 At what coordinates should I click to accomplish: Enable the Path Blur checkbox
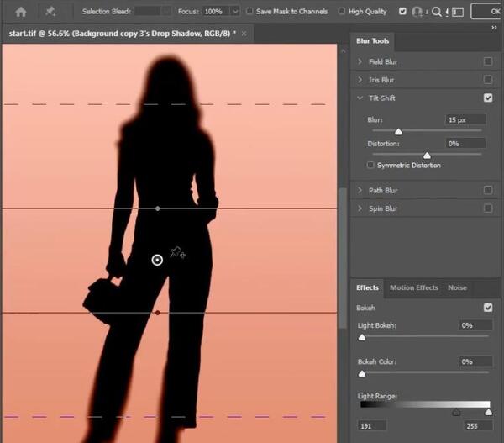[x=487, y=190]
